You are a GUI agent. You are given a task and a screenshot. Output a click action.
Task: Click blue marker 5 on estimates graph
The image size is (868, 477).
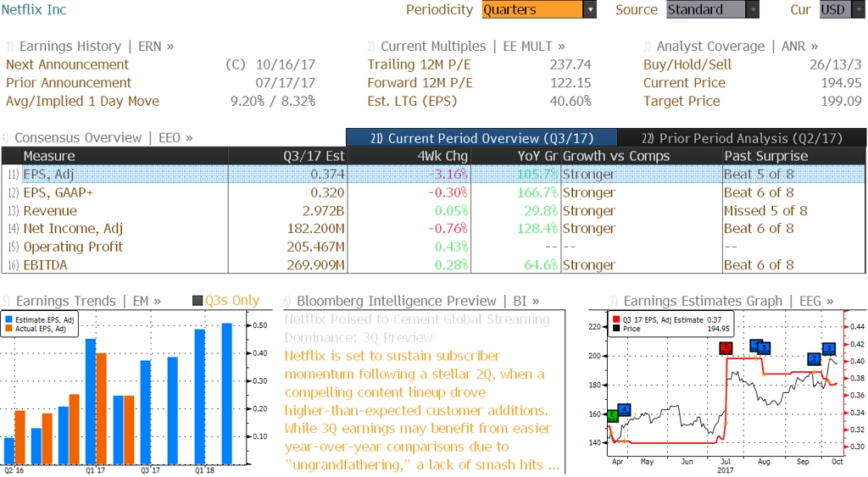[x=764, y=348]
